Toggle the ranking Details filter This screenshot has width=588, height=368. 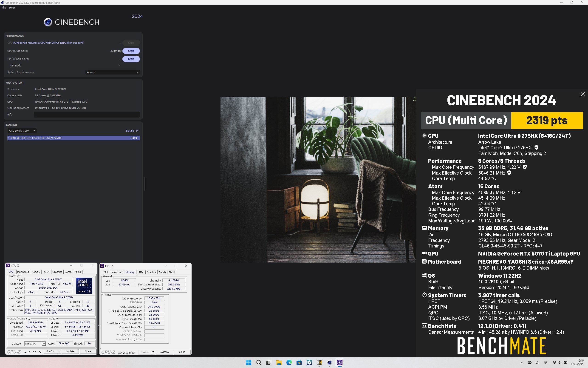coord(132,131)
